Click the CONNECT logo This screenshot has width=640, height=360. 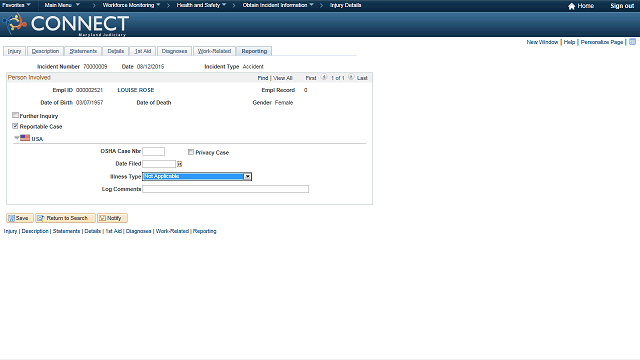point(66,24)
